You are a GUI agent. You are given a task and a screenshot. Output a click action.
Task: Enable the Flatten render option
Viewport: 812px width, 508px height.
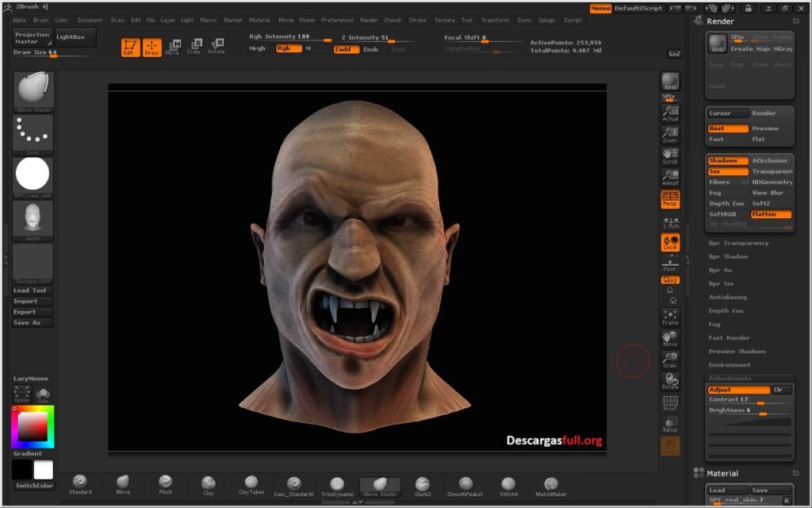[770, 214]
